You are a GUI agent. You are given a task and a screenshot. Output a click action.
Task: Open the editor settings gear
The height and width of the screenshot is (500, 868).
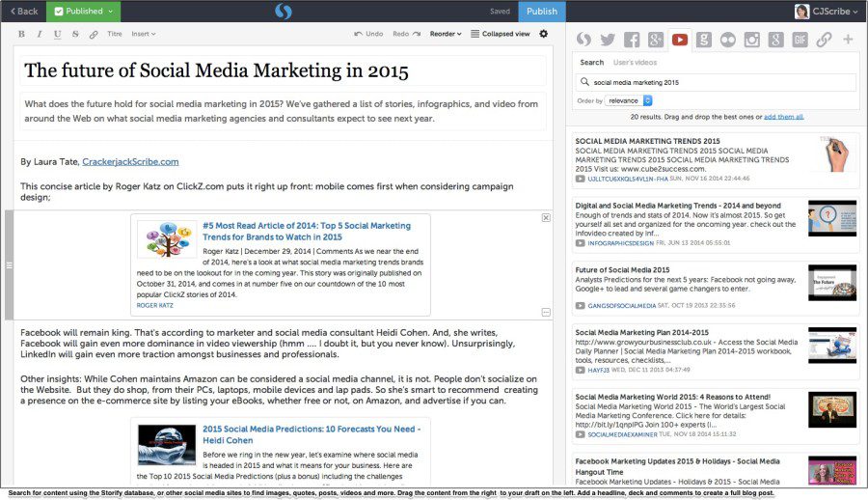[x=544, y=34]
